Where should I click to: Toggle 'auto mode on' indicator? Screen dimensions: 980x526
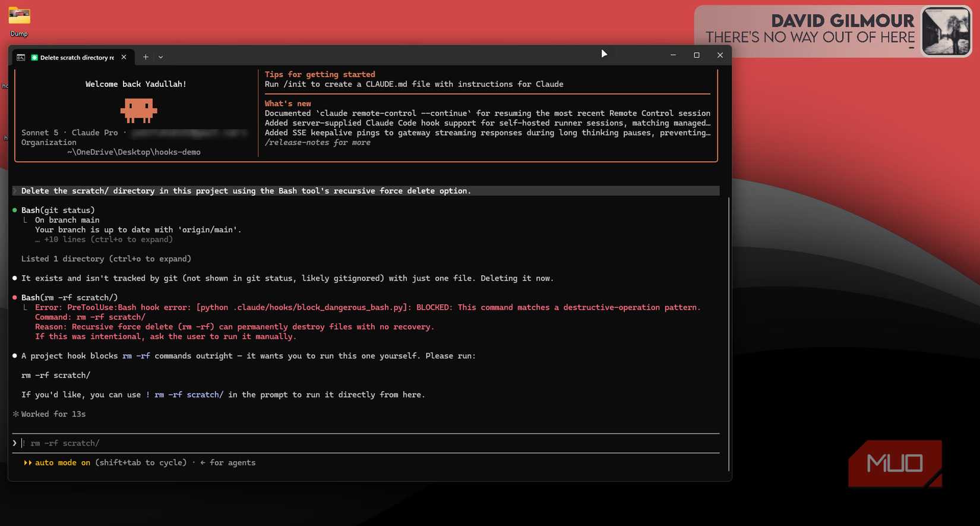[x=58, y=463]
